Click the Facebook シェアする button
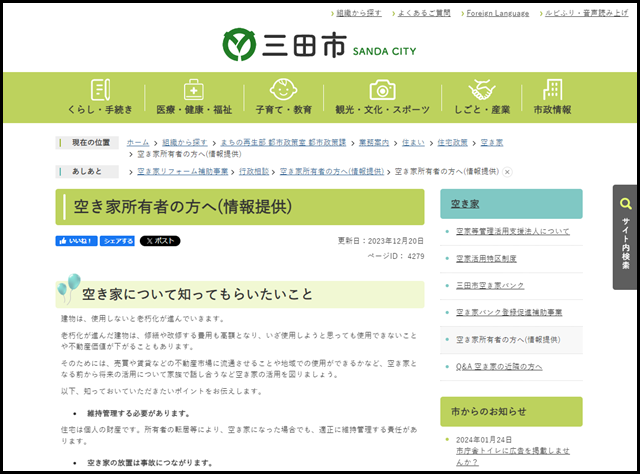 [118, 241]
